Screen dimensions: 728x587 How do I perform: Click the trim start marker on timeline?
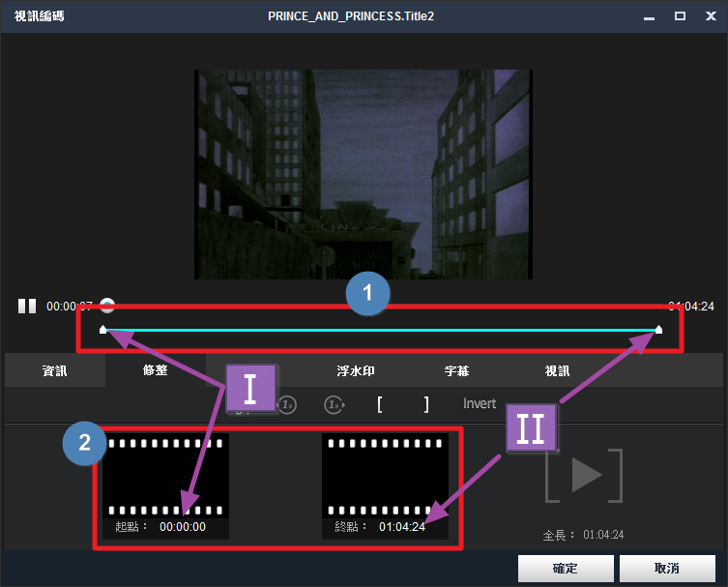click(103, 330)
